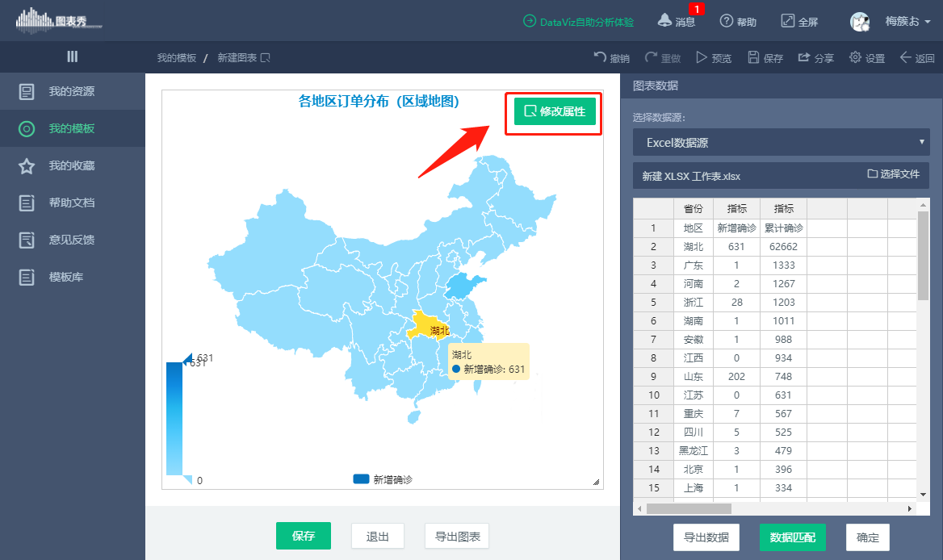Click table vertical scrollbar down arrow

tap(923, 495)
